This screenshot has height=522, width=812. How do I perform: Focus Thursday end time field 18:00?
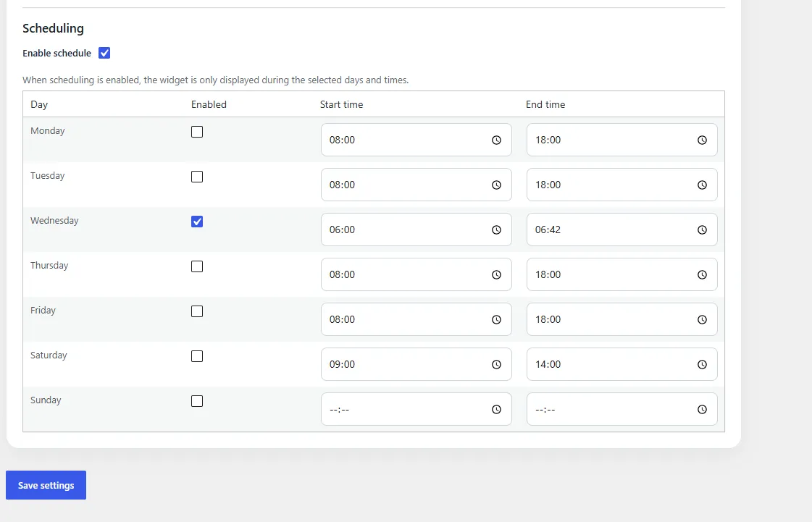[x=622, y=274]
